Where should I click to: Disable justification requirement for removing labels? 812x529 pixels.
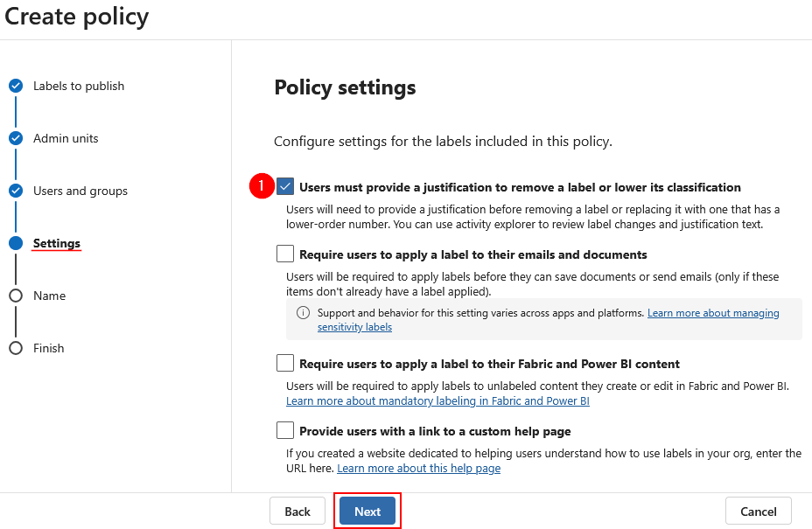tap(286, 186)
